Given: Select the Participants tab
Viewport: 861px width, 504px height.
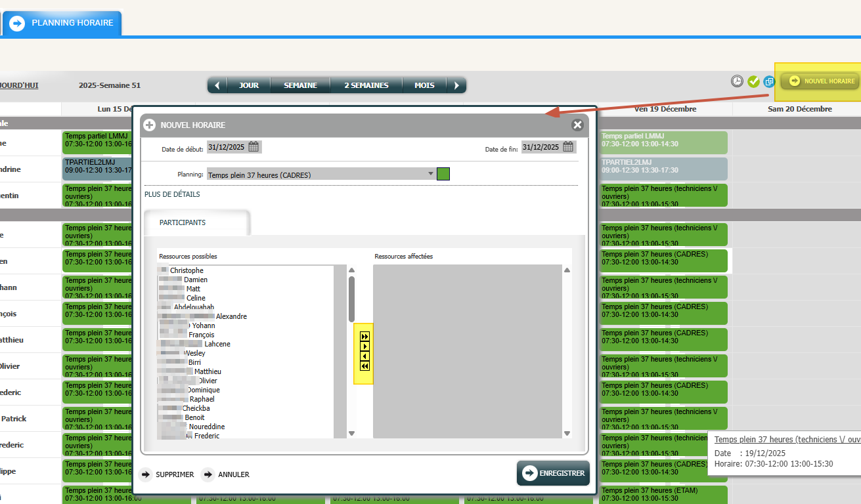Looking at the screenshot, I should click(x=183, y=222).
